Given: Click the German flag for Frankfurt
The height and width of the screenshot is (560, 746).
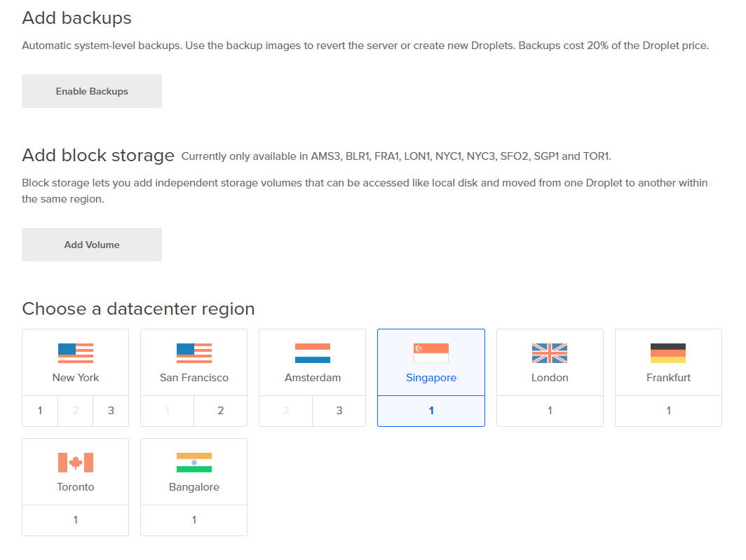Looking at the screenshot, I should click(667, 353).
